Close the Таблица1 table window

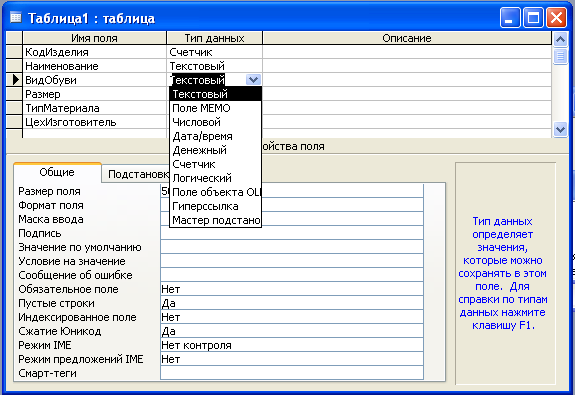click(x=556, y=18)
